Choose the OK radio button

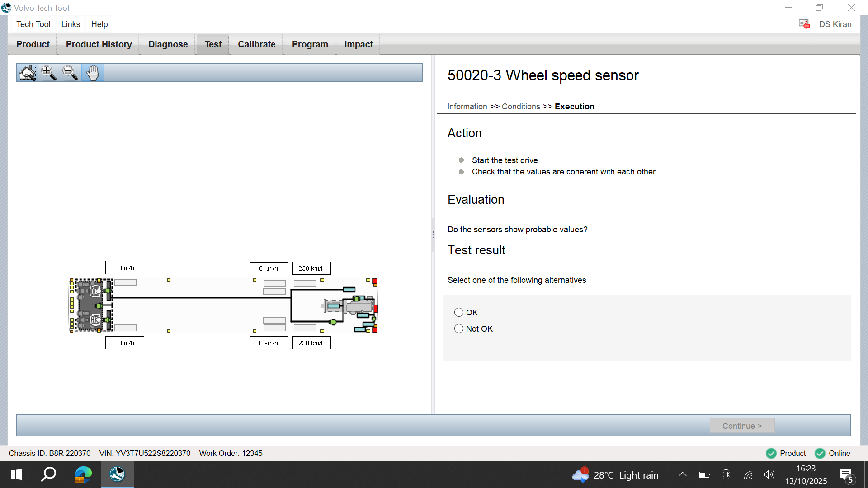[459, 312]
